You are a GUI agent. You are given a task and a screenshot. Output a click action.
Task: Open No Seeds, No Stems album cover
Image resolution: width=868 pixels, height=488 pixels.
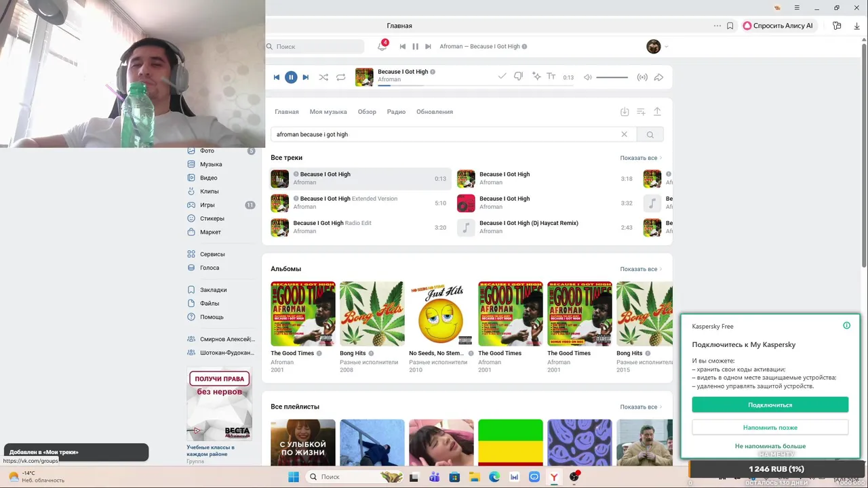click(x=441, y=314)
